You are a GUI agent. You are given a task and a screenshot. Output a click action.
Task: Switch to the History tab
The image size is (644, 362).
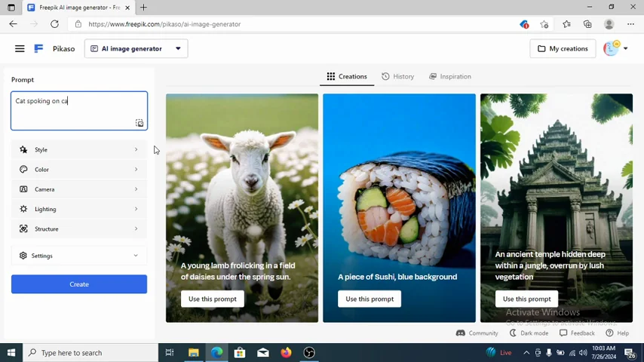397,76
